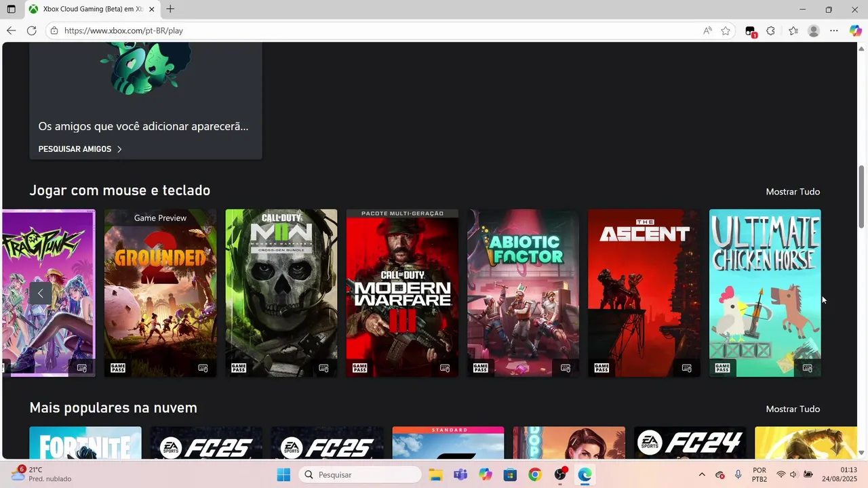Viewport: 868px width, 488px height.
Task: Open tab actions menu icon
Action: point(11,9)
